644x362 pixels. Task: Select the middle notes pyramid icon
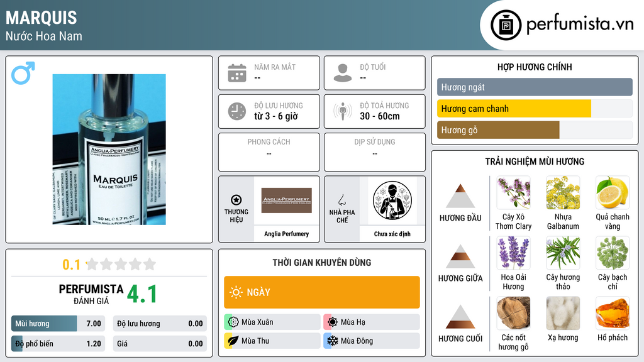coord(460,256)
